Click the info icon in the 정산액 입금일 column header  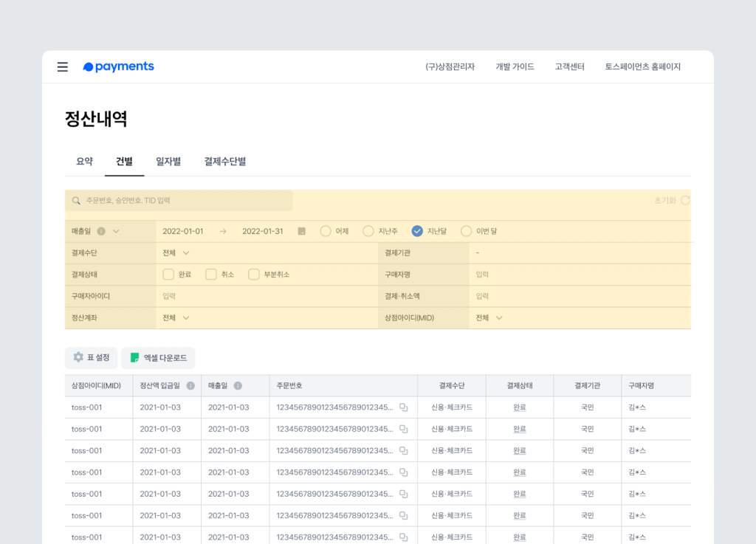tap(191, 385)
